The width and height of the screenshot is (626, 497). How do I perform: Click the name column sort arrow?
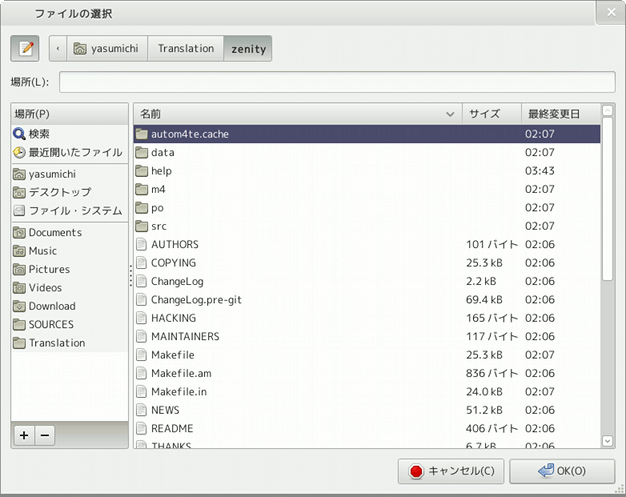[450, 114]
